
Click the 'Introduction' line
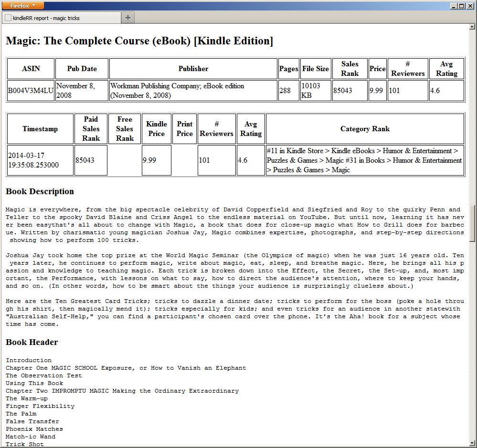pos(29,360)
